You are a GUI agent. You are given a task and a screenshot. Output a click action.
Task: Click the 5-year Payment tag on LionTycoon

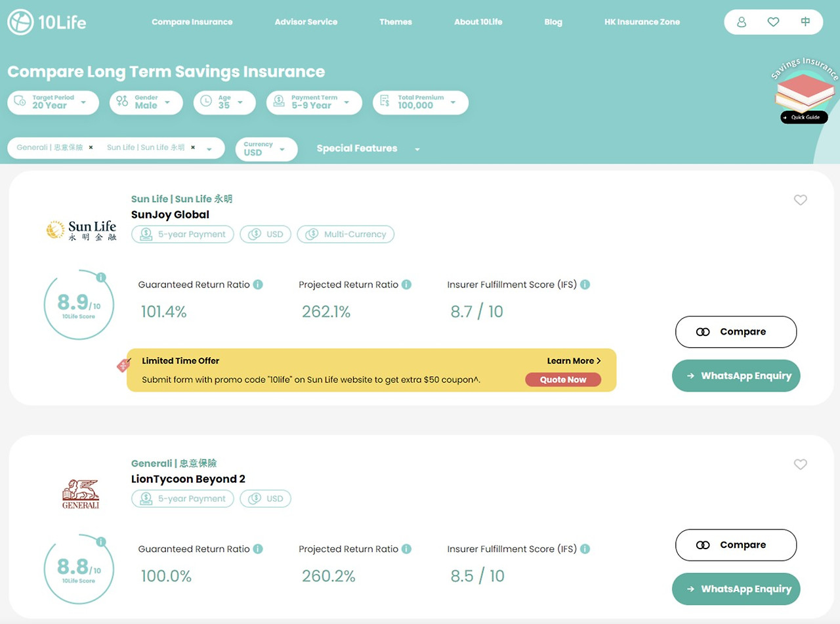pos(182,499)
